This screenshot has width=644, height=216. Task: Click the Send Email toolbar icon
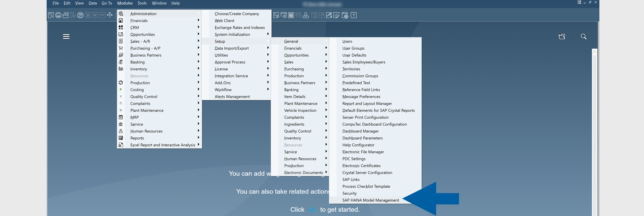click(x=65, y=15)
